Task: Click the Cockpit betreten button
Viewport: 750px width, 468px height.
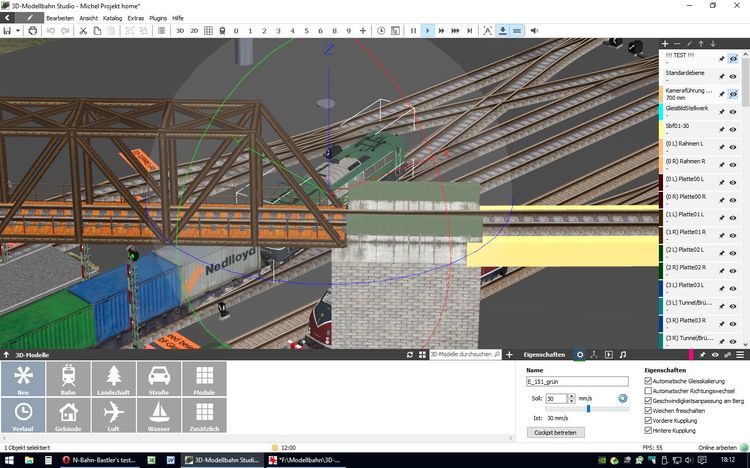Action: (555, 432)
